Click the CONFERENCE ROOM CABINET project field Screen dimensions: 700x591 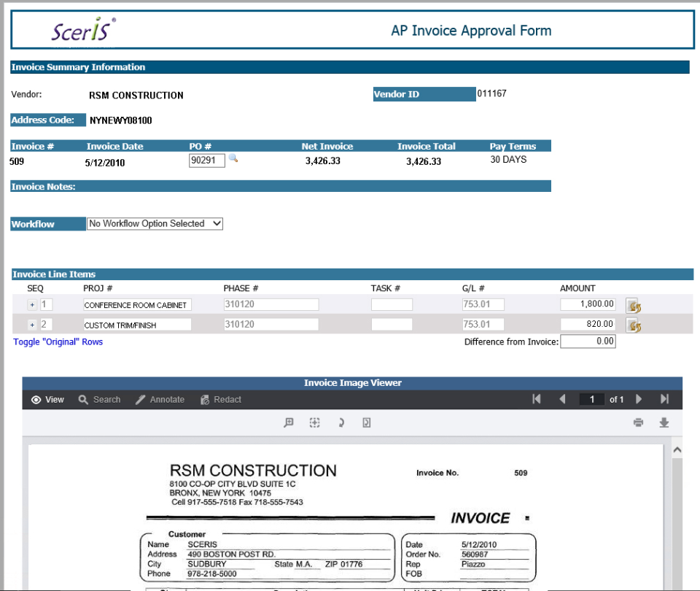pyautogui.click(x=138, y=305)
